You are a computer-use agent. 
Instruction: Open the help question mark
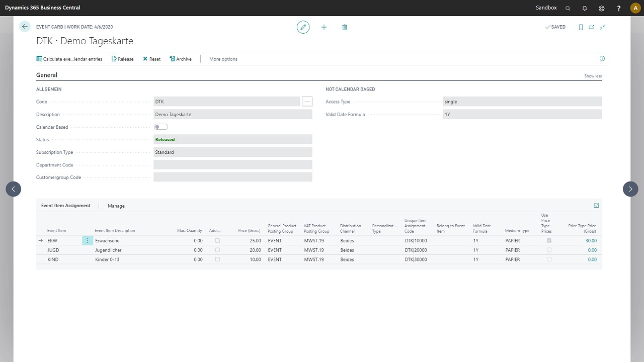[619, 8]
